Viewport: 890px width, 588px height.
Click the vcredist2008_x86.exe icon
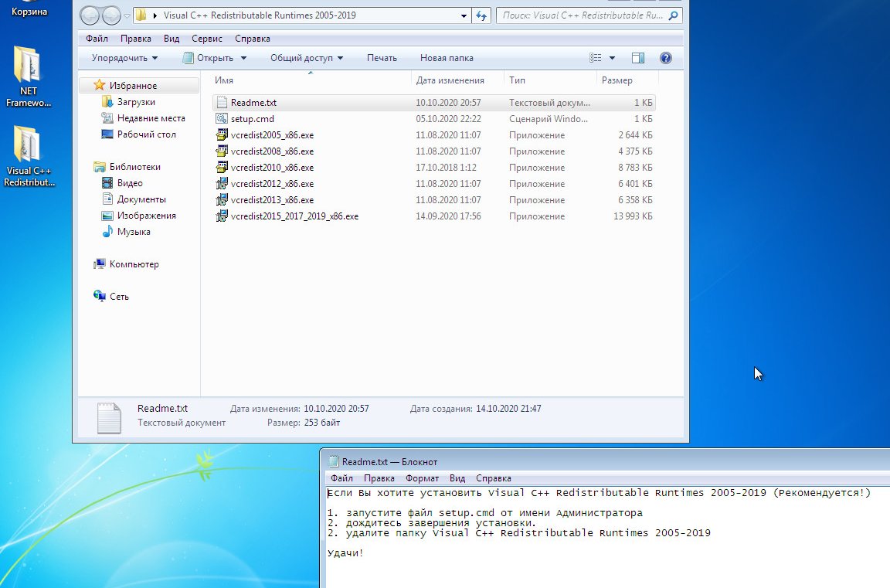tap(222, 151)
